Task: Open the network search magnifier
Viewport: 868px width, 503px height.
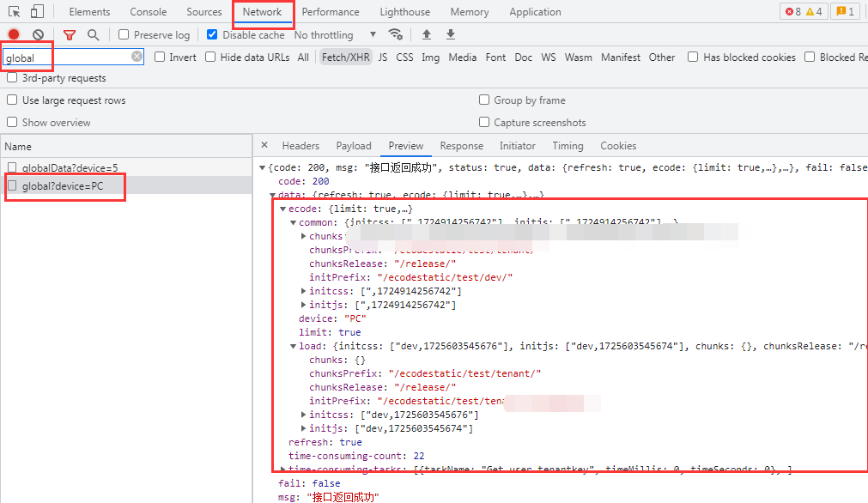Action: pyautogui.click(x=93, y=35)
